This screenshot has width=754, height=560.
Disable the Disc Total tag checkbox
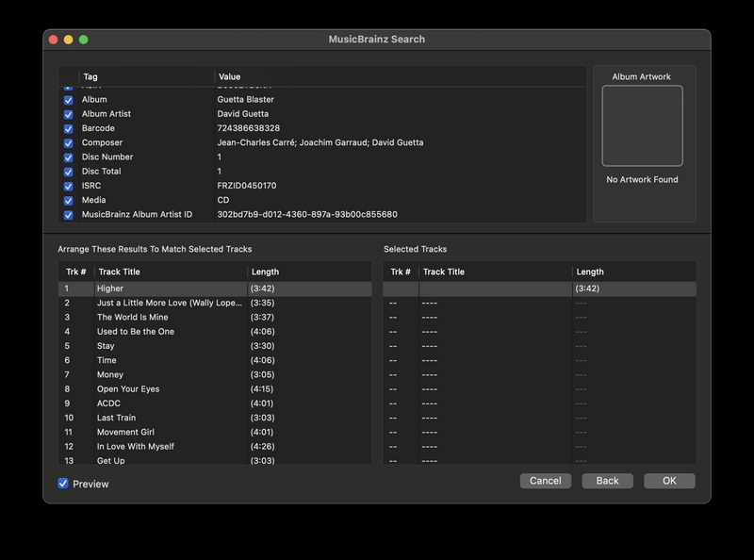click(x=68, y=172)
